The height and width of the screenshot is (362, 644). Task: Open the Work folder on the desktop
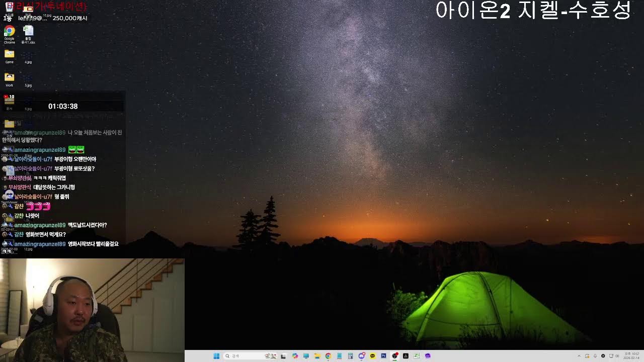pos(9,79)
